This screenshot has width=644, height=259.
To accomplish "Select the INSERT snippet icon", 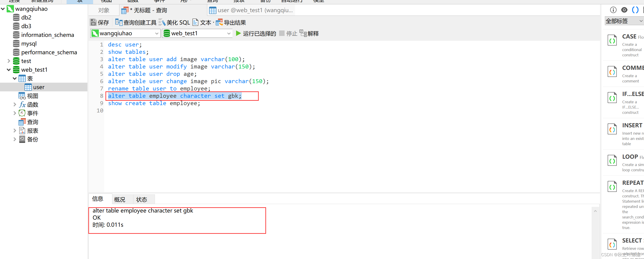I will 612,129.
